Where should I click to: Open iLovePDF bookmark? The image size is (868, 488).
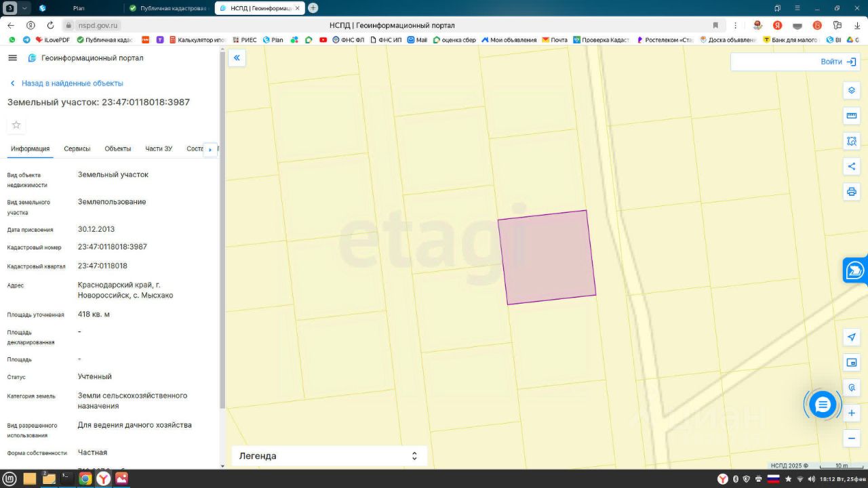[53, 40]
